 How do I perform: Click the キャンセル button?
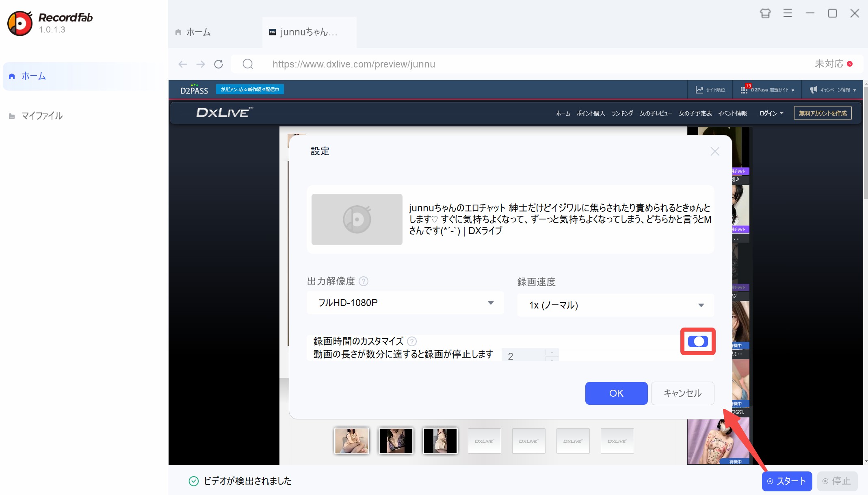tap(682, 393)
